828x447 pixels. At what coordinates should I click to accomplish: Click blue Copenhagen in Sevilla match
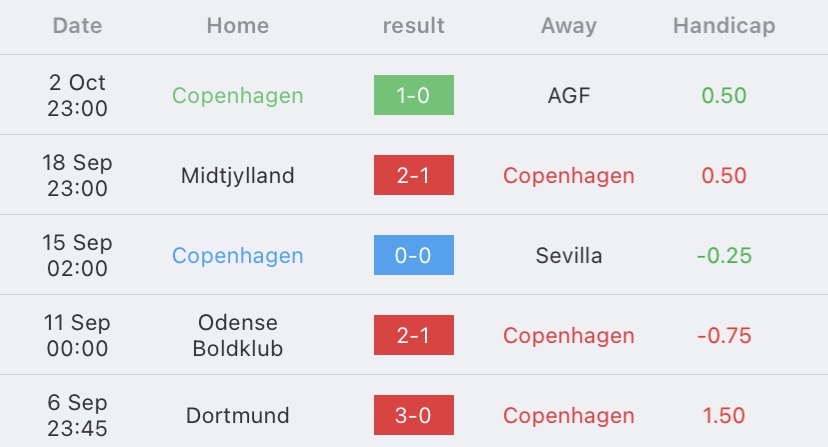pyautogui.click(x=238, y=256)
